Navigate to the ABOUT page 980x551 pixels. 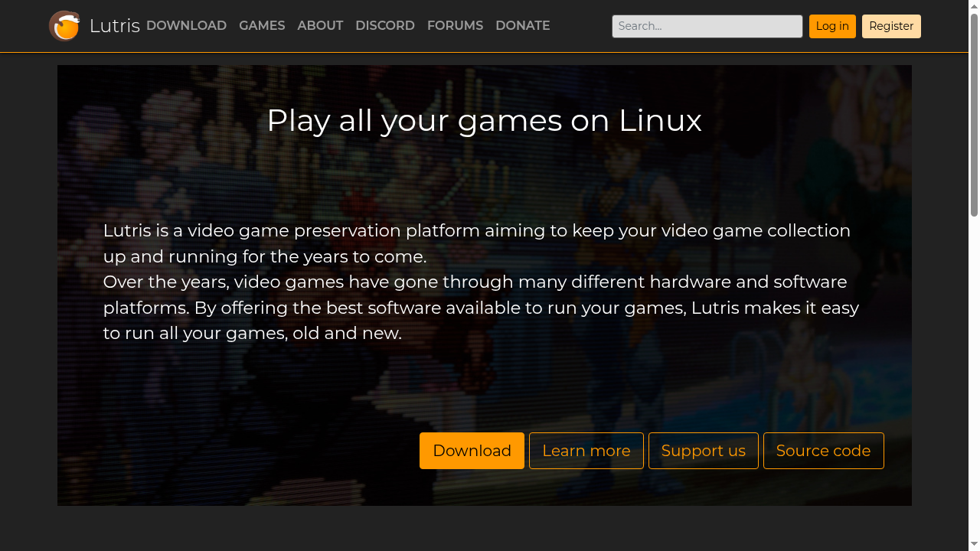tap(320, 25)
